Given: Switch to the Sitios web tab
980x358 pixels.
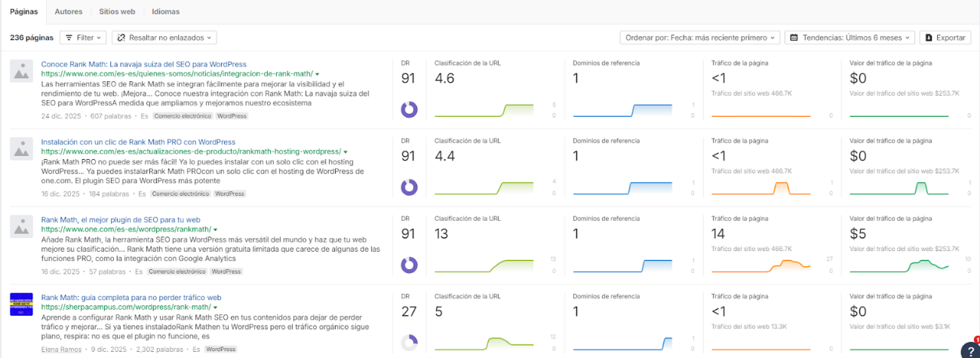Looking at the screenshot, I should click(x=117, y=12).
